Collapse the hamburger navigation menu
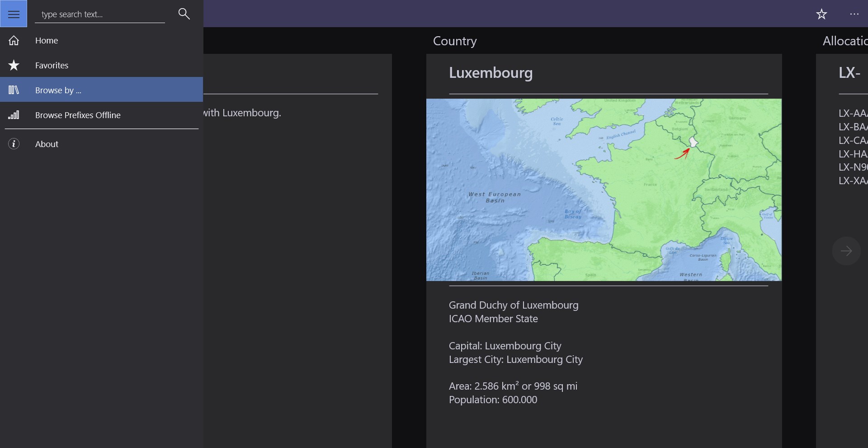The image size is (868, 448). 14,14
